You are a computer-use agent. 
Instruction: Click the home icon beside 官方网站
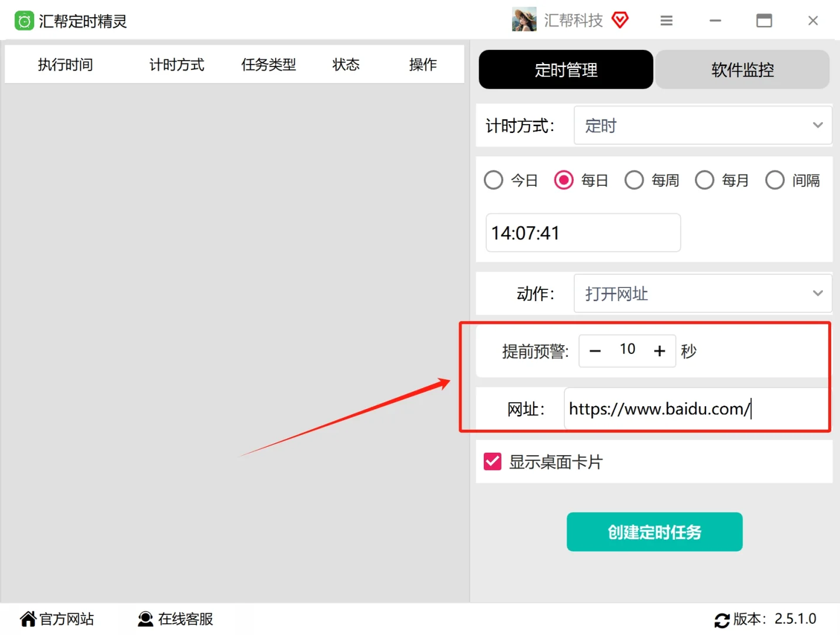pyautogui.click(x=28, y=619)
